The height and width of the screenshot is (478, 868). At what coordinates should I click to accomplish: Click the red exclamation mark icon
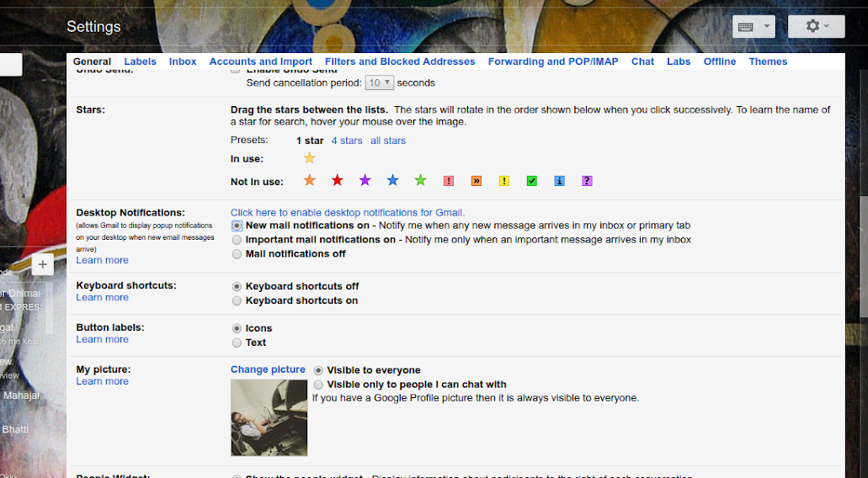449,181
